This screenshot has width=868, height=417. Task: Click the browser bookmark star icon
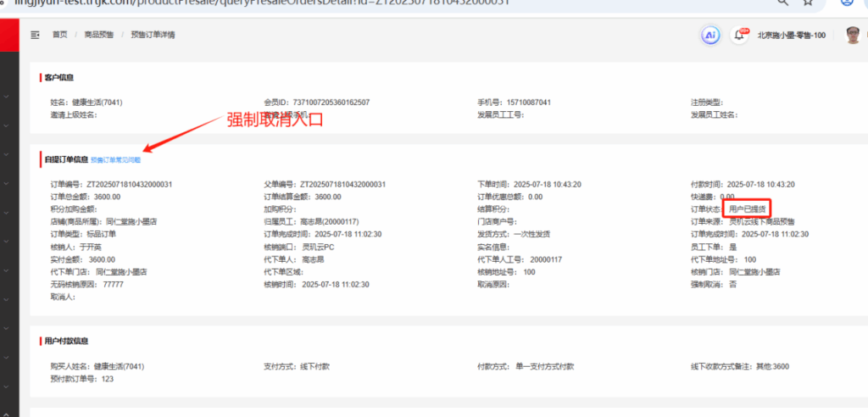coord(809,3)
